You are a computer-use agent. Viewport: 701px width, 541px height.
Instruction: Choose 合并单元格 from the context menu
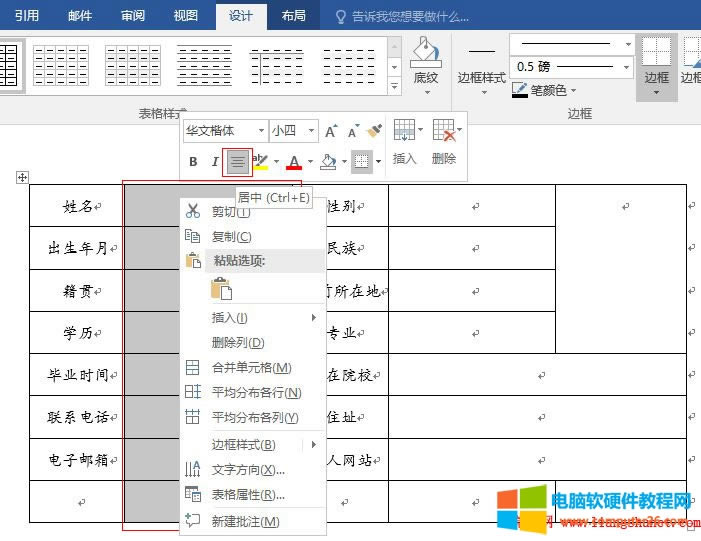251,368
